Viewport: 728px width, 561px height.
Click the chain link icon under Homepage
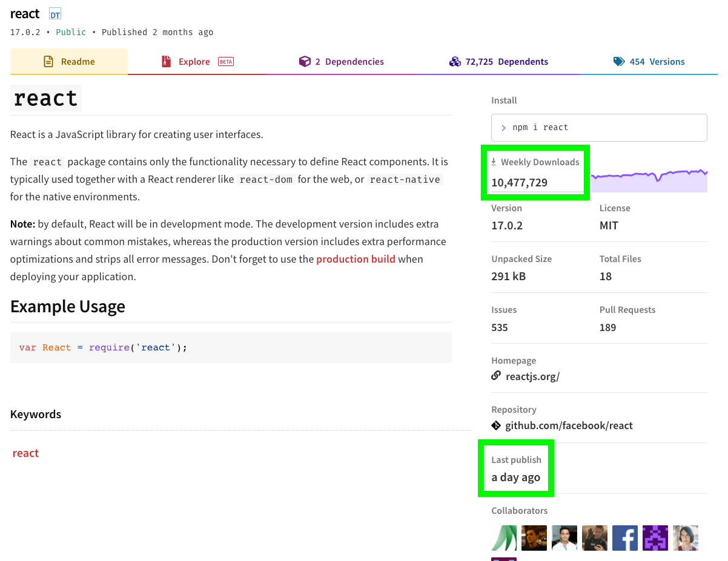[x=496, y=376]
